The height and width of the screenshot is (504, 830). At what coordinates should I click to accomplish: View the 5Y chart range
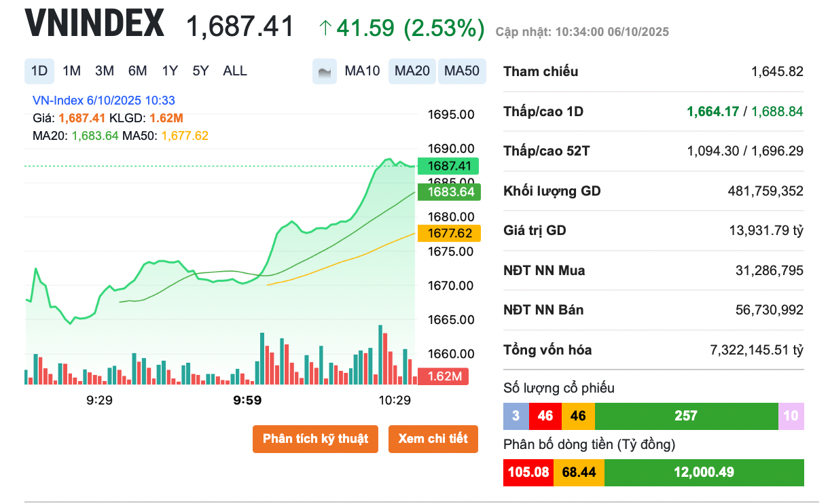(x=200, y=71)
